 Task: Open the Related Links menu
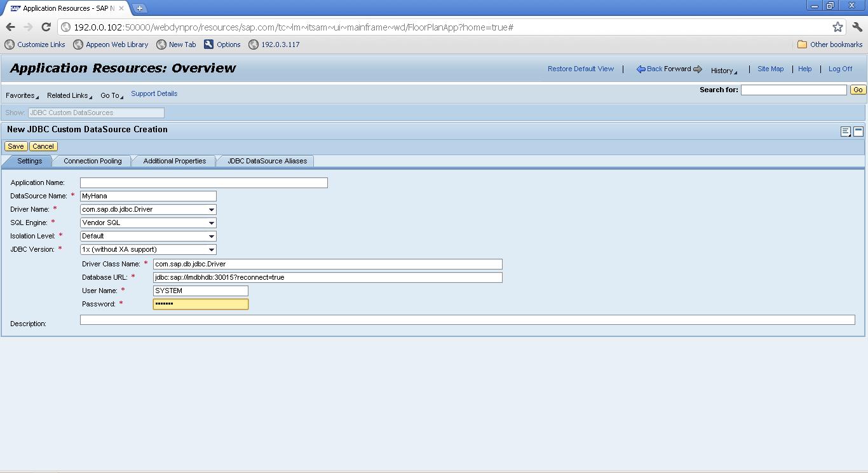[x=69, y=95]
